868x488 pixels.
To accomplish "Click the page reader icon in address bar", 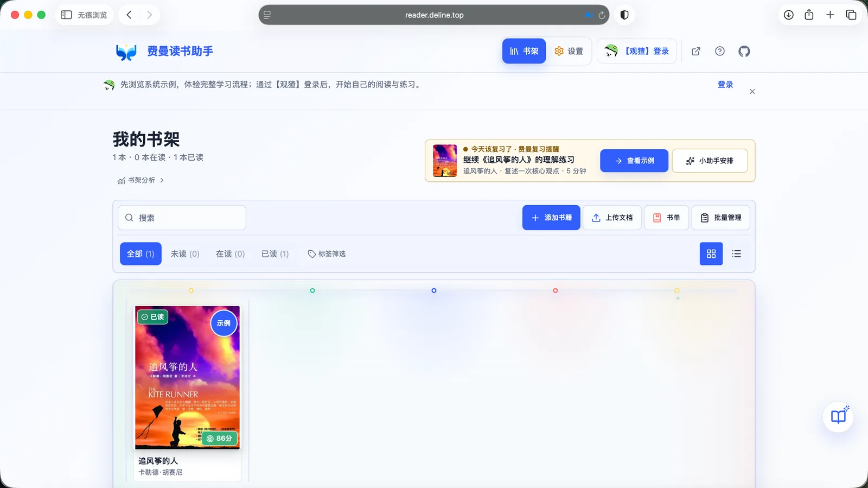I will pos(267,15).
